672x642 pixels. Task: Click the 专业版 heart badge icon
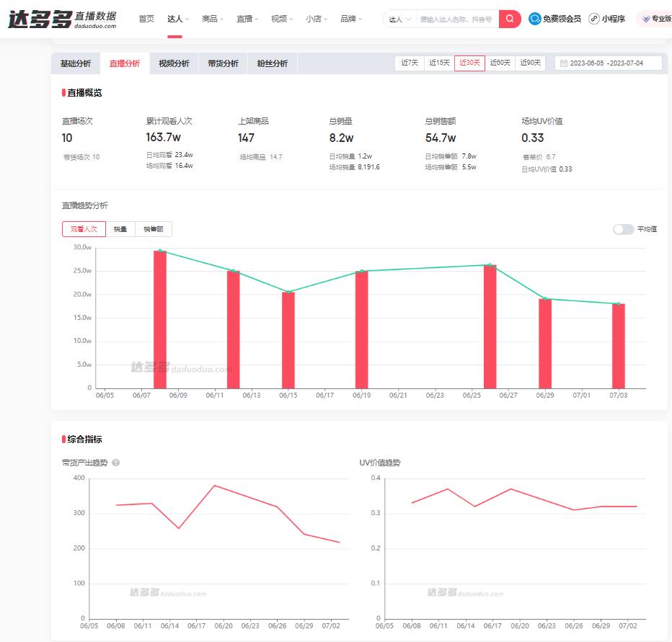646,19
